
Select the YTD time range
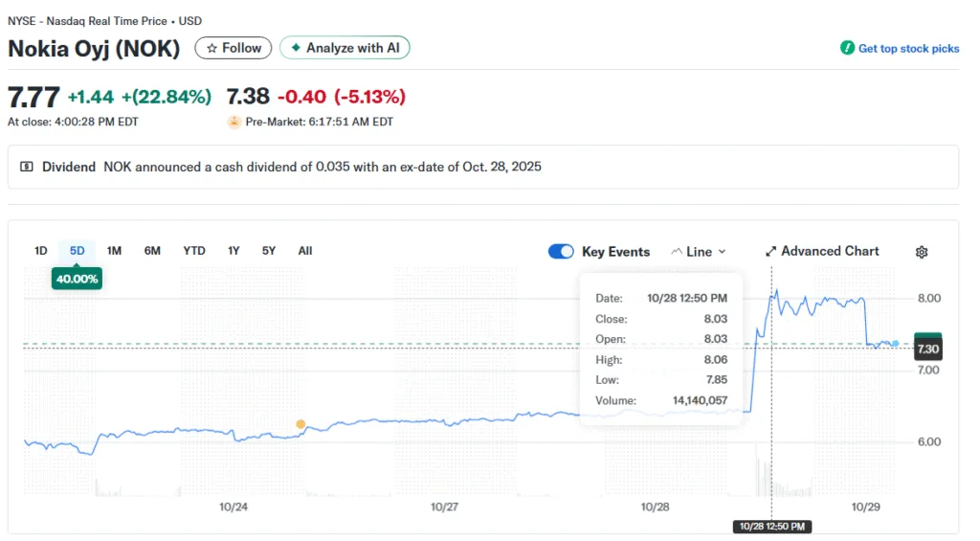click(193, 251)
